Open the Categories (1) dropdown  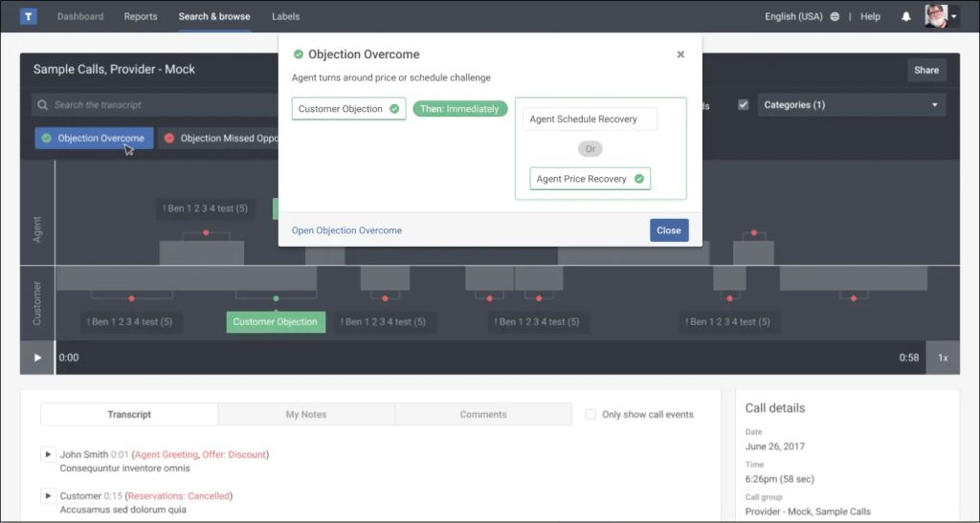(851, 105)
